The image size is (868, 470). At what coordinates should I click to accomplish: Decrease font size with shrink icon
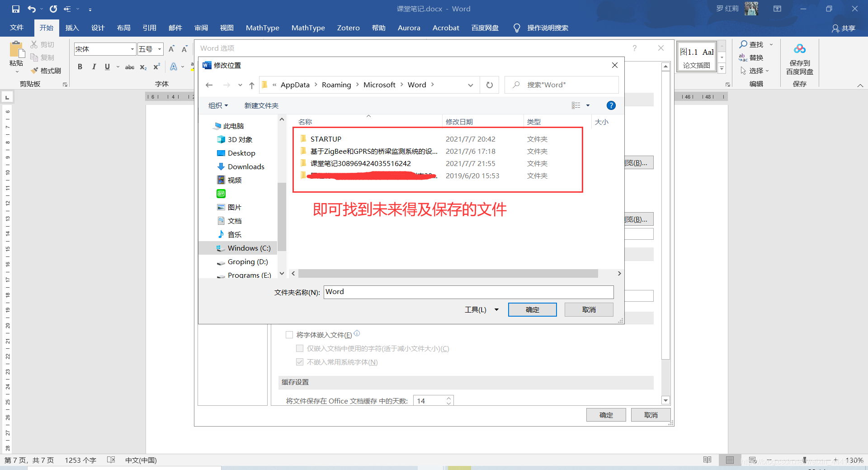(184, 49)
